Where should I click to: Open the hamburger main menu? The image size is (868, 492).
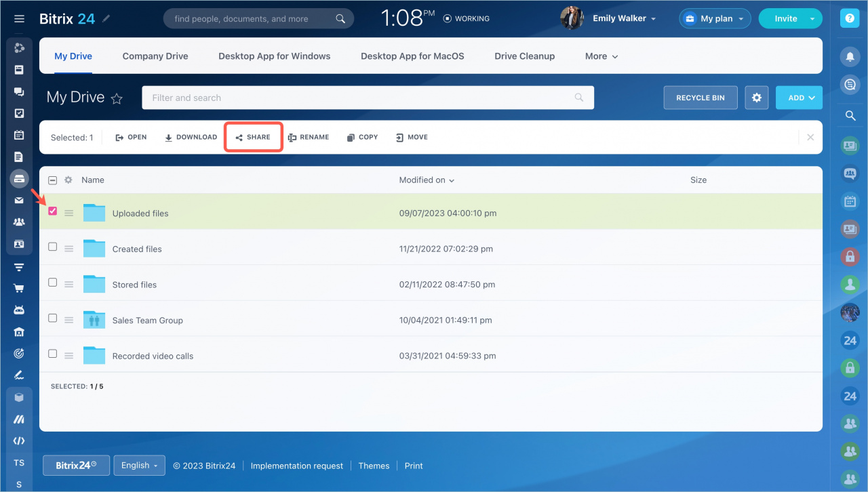click(19, 19)
